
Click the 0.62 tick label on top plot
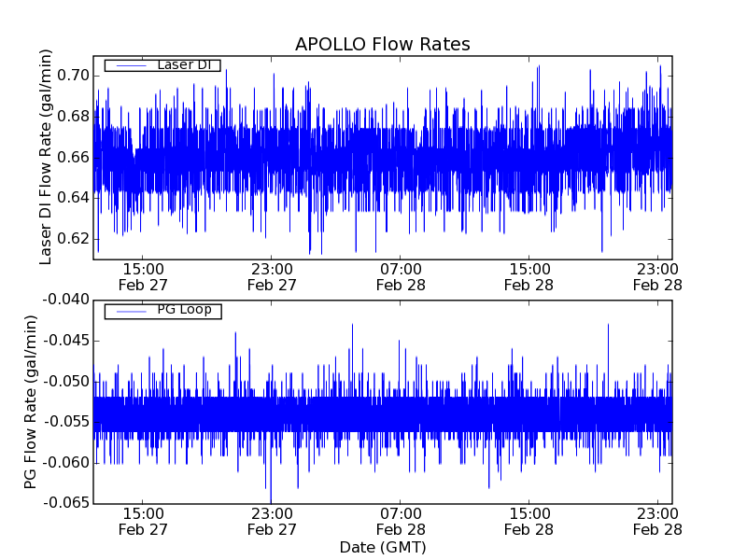point(73,239)
